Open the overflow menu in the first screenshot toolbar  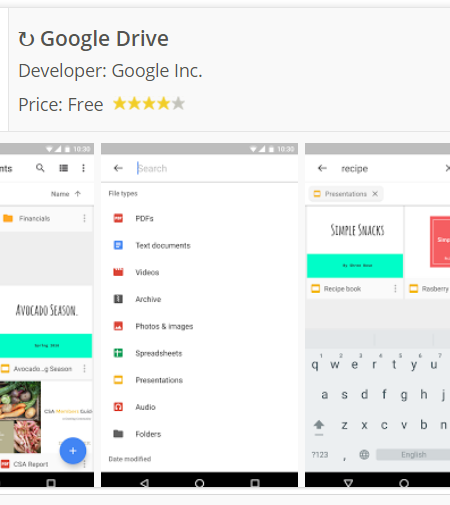click(83, 168)
